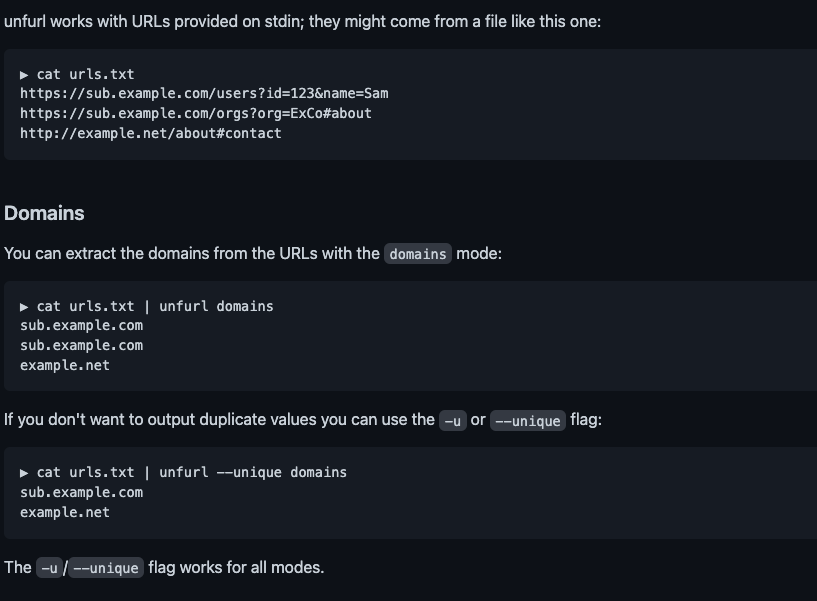This screenshot has height=601, width=817.
Task: Click the http://example.net/about#contact line
Action: (x=151, y=133)
